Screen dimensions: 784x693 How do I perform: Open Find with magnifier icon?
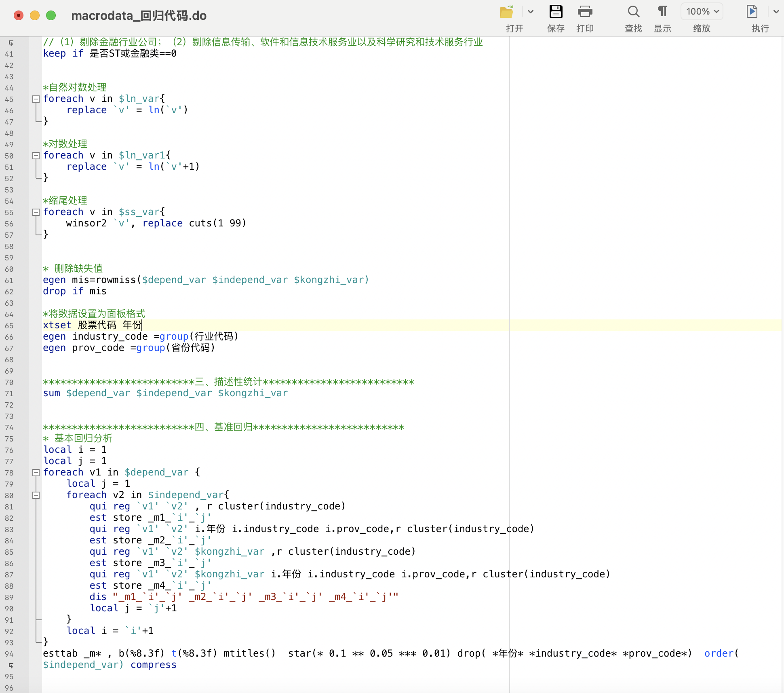tap(633, 12)
